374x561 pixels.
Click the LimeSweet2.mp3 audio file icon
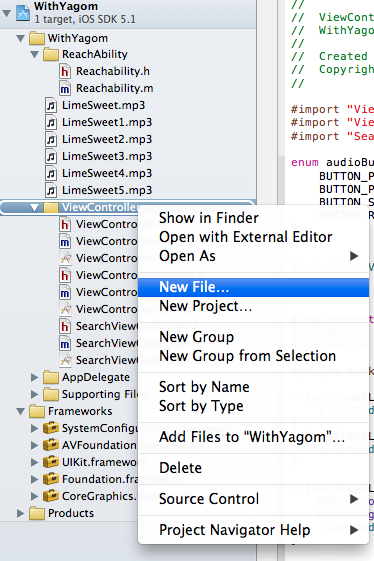coord(51,140)
